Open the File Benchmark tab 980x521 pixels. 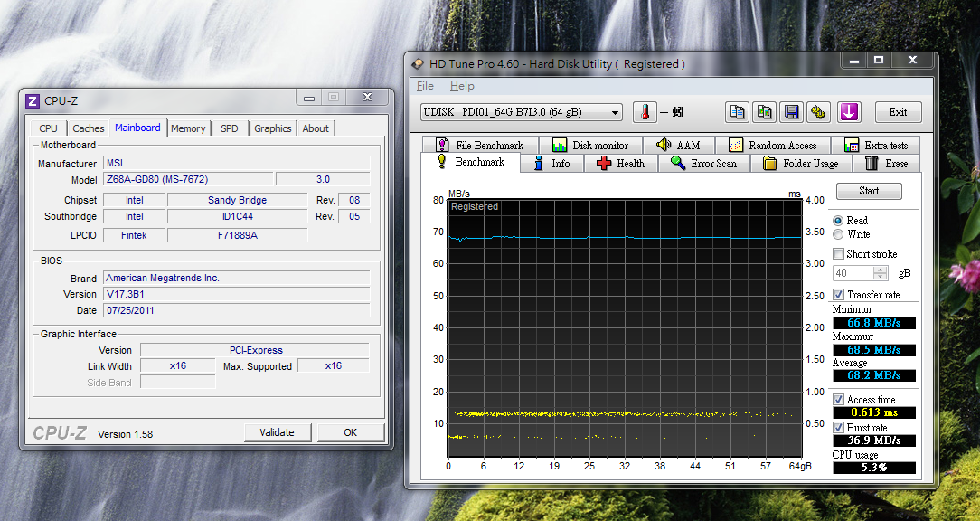tap(480, 145)
